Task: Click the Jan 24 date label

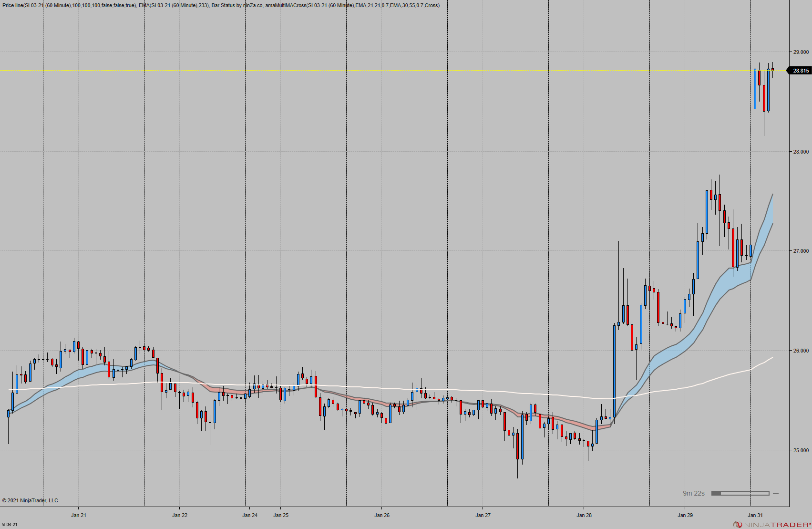Action: 250,515
